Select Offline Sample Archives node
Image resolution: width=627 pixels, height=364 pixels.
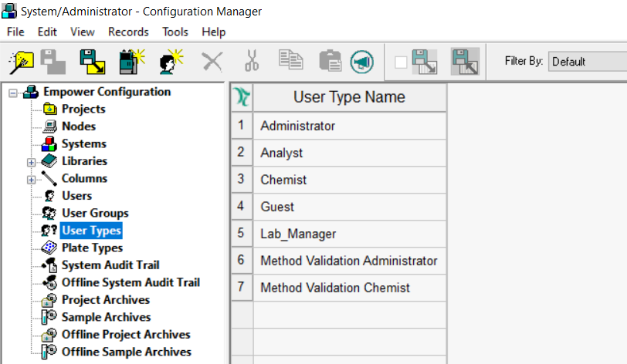click(x=127, y=352)
